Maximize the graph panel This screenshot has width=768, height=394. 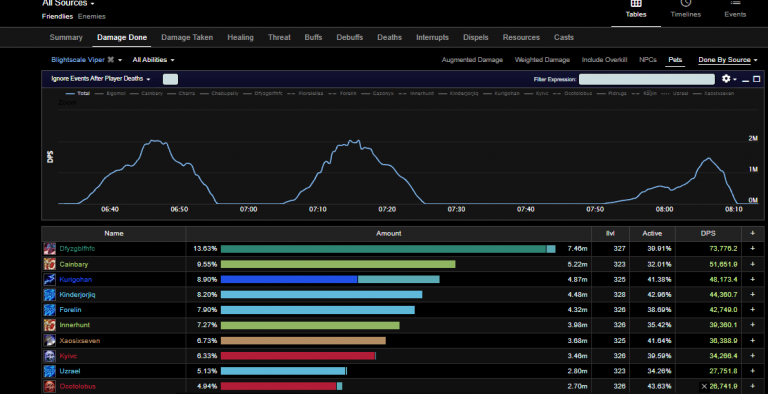coord(756,79)
